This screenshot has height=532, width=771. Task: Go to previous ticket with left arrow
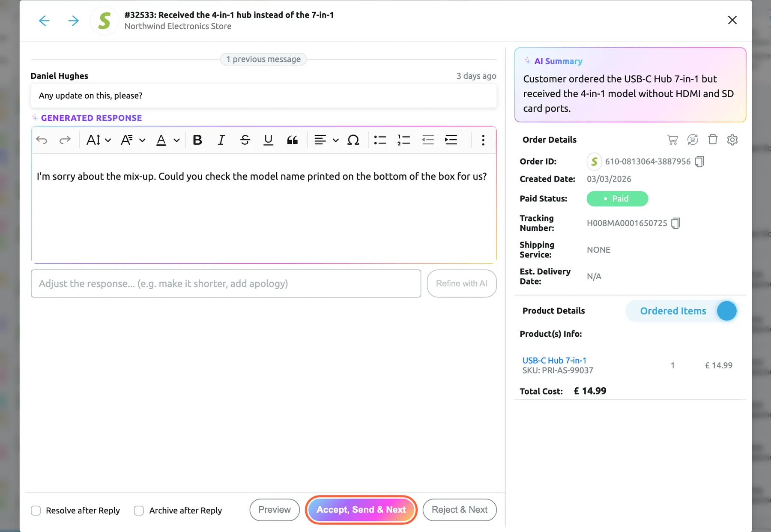click(x=44, y=21)
